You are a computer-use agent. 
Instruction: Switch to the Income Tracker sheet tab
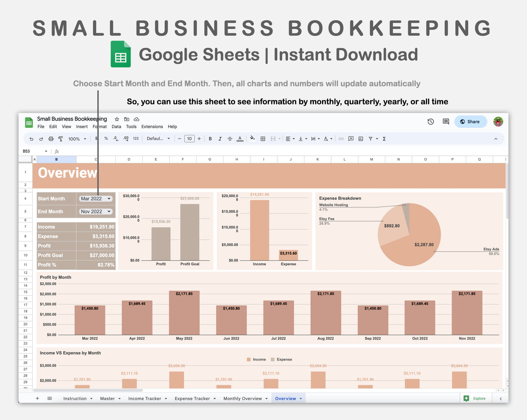145,398
